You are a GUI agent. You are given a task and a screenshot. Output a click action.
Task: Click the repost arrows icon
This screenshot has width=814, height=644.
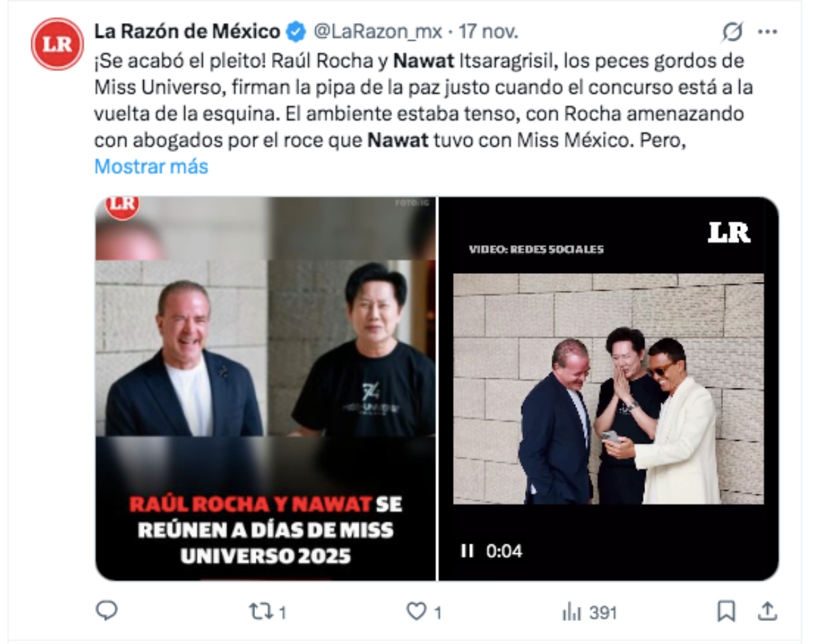point(258,612)
